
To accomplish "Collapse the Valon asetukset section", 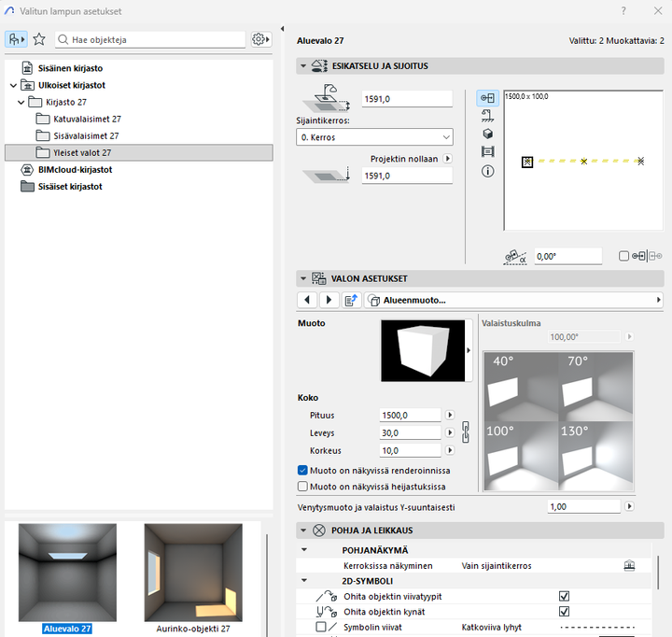I will click(303, 278).
